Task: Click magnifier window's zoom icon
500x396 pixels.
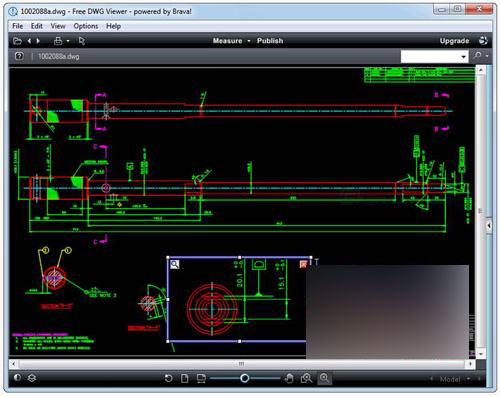Action: click(175, 265)
